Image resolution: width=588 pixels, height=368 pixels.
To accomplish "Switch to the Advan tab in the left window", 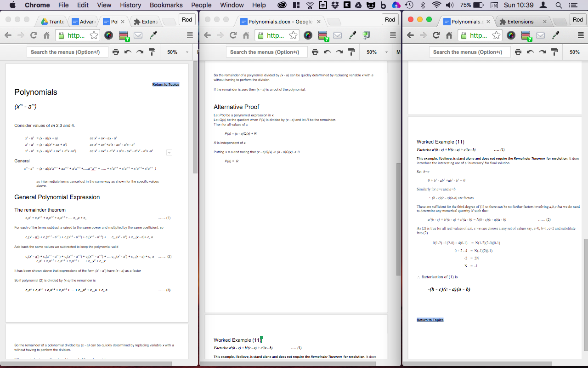I will (83, 22).
